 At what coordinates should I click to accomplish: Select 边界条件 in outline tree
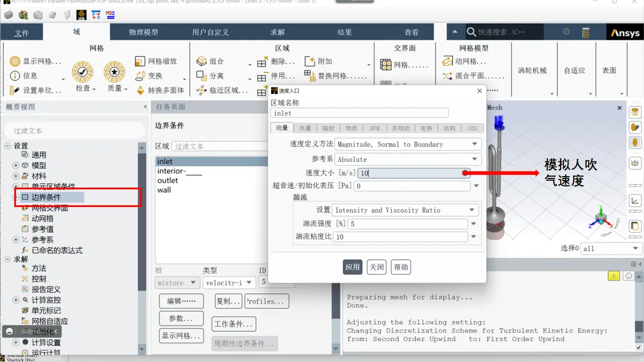[x=46, y=197]
